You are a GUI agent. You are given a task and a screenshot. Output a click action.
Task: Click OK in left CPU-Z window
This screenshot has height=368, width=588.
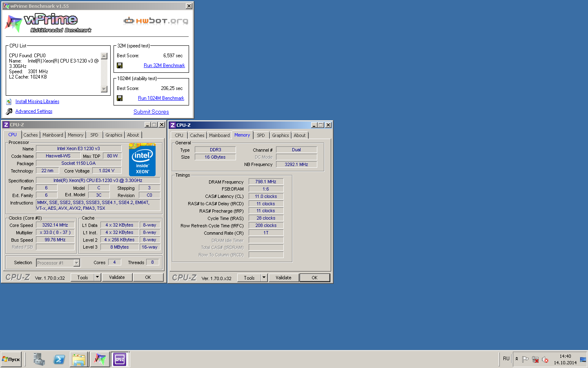click(x=148, y=277)
